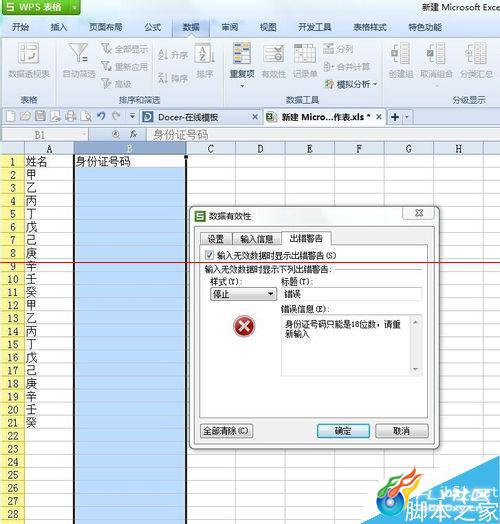Viewport: 500px width, 524px height.
Task: Expand the 模拟分析 dropdown arrow
Action: pos(375,84)
